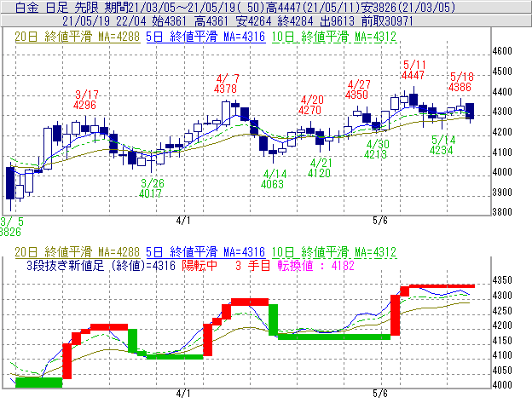This screenshot has height=403, width=532.
Task: Click the 5/6 date marker on lower chart
Action: click(380, 394)
